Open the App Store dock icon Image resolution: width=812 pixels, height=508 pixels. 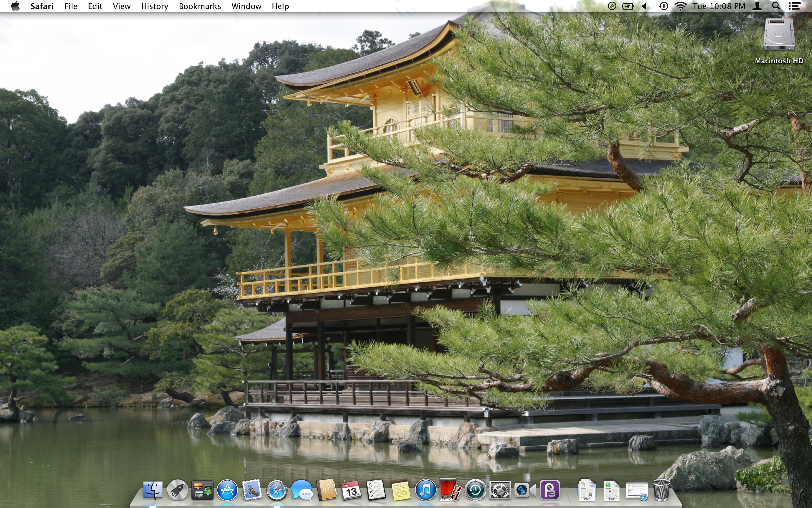click(x=227, y=490)
